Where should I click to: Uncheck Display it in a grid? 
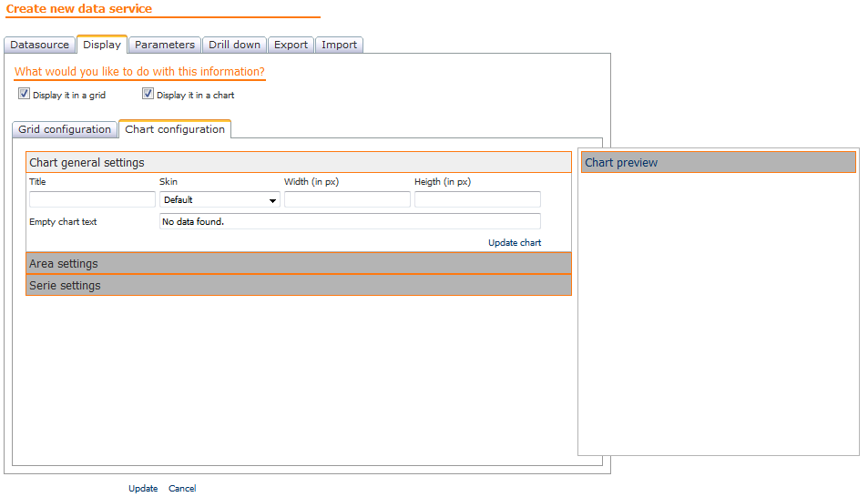24,94
